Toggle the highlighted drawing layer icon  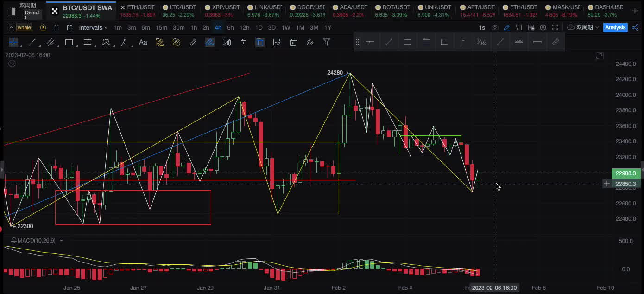tap(260, 42)
